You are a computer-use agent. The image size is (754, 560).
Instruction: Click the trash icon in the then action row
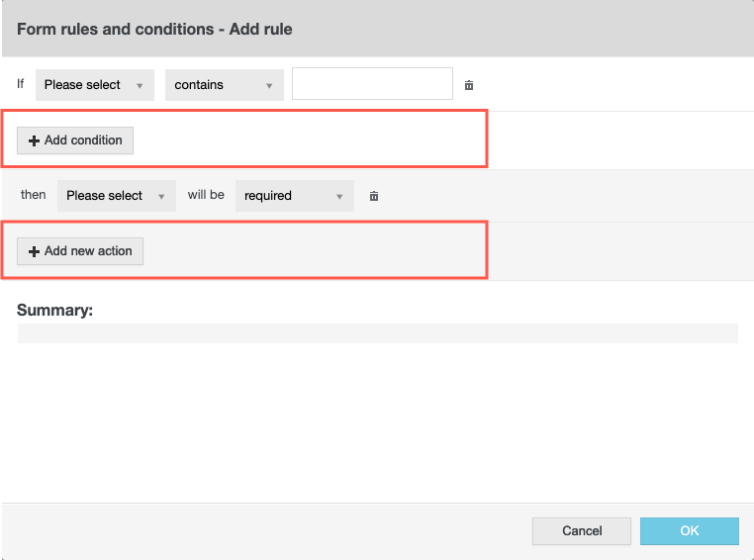click(x=374, y=196)
